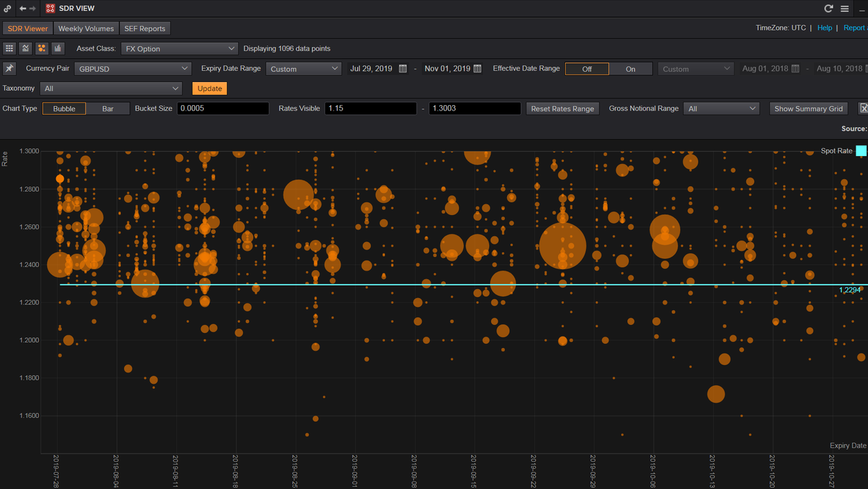The width and height of the screenshot is (868, 489).
Task: Expand the Gross Notional Range dropdown
Action: 722,109
